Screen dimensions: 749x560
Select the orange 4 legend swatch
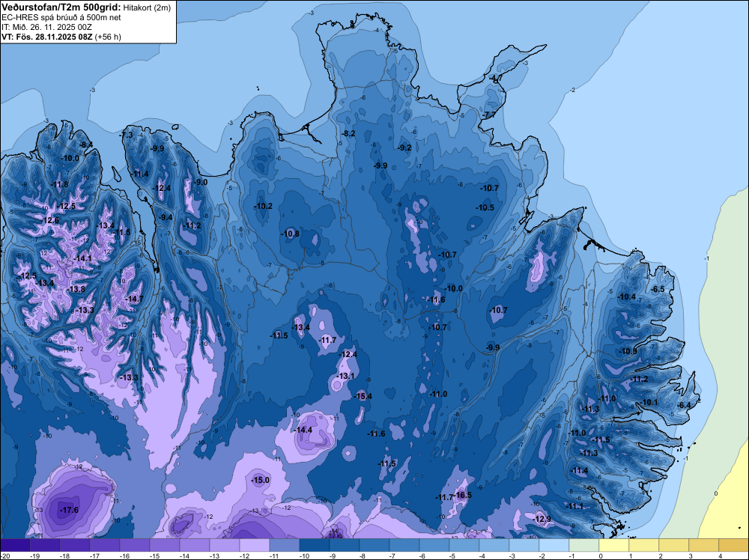734,545
